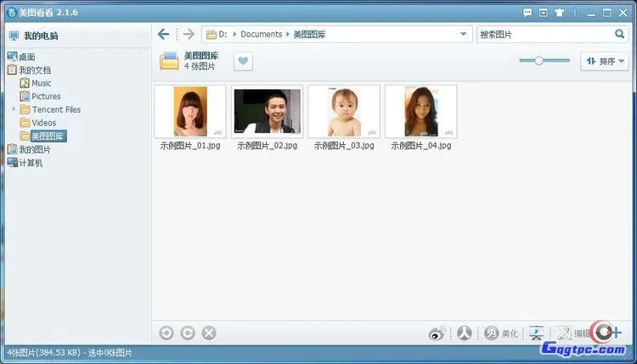This screenshot has height=364, width=637.
Task: Open the title bar main menu dropdown
Action: [x=543, y=13]
